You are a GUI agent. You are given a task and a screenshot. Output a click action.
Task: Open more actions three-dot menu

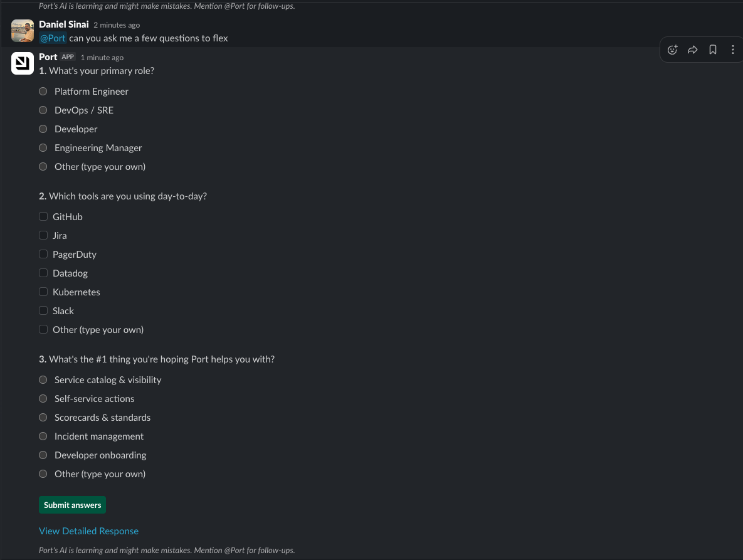732,50
